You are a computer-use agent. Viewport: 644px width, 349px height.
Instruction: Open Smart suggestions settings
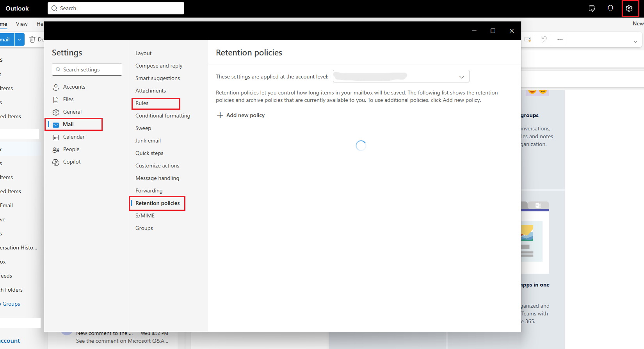tap(158, 78)
